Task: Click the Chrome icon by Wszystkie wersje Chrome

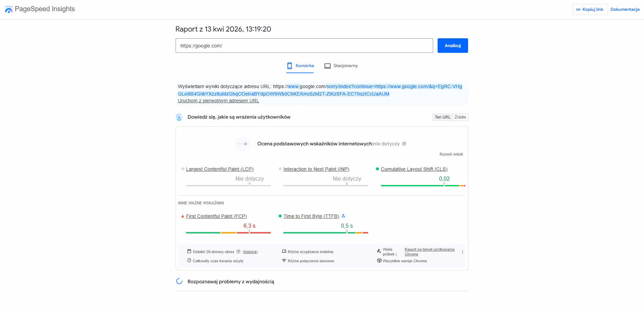Action: [x=379, y=261]
